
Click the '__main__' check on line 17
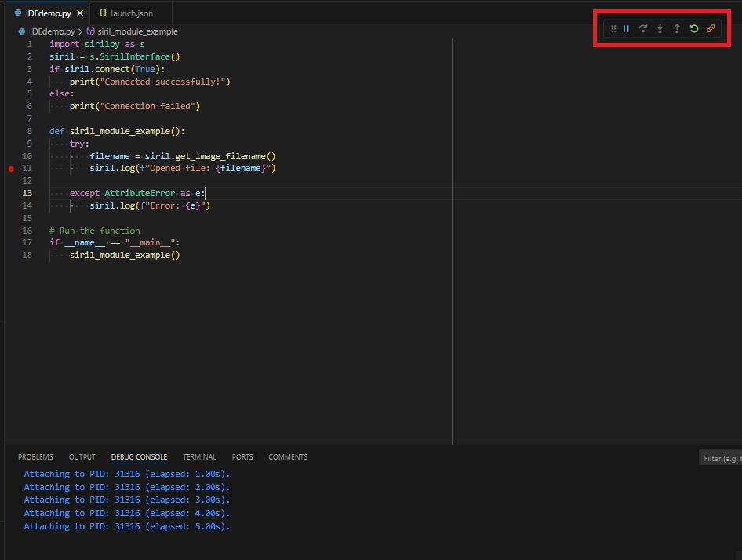click(x=115, y=242)
